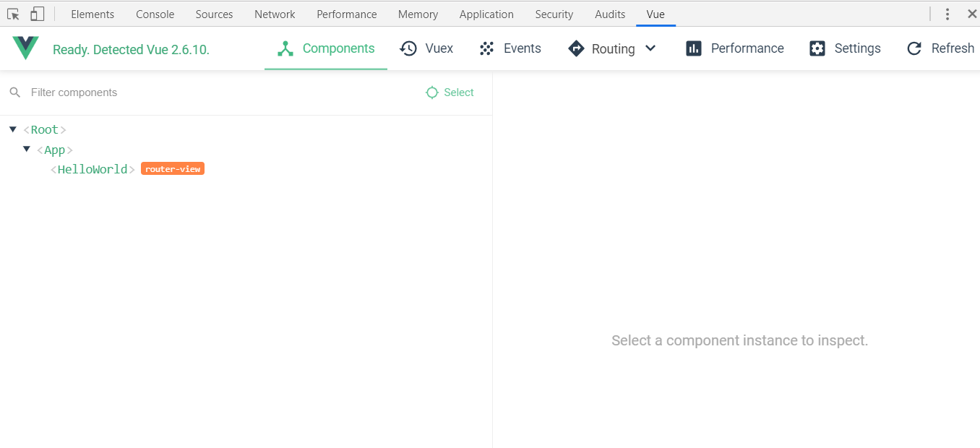
Task: Open the Routing label
Action: click(x=613, y=49)
